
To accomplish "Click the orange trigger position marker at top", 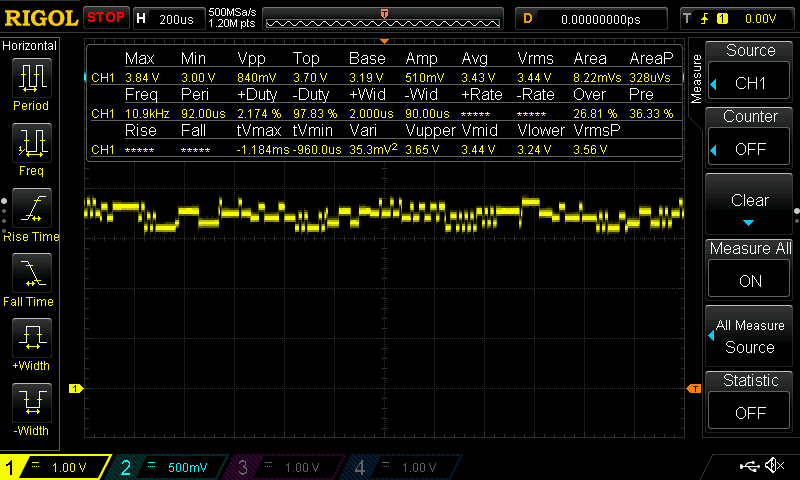I will (385, 41).
